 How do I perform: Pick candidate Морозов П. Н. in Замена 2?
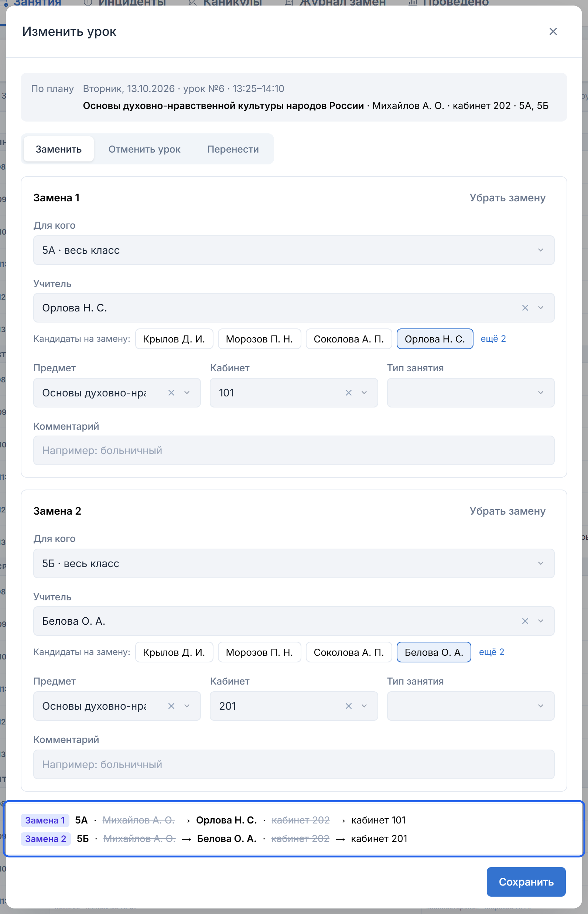click(259, 652)
